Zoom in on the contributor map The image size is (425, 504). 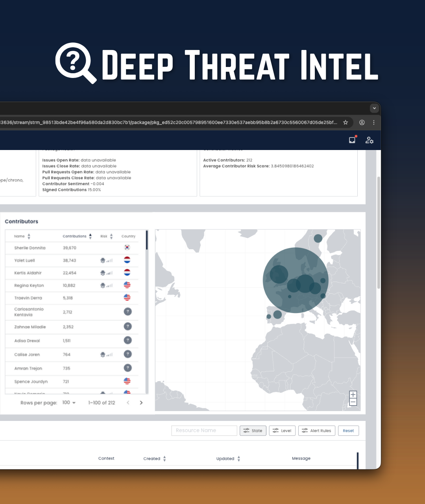pyautogui.click(x=353, y=395)
